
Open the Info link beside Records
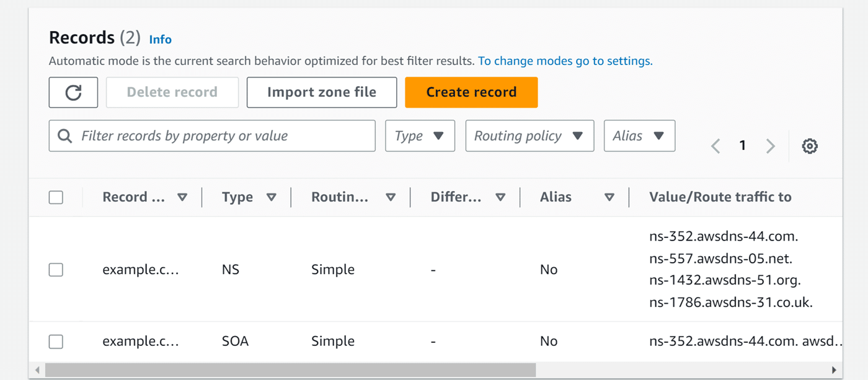point(160,40)
